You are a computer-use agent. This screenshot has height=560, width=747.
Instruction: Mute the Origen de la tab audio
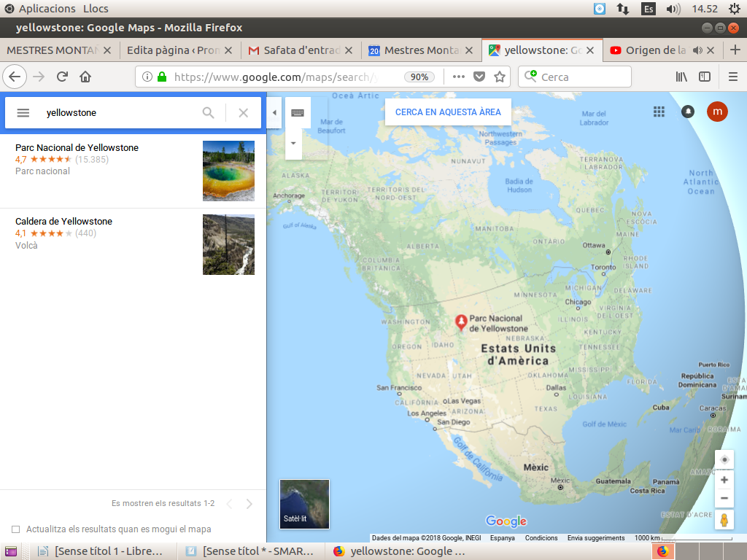(x=697, y=50)
